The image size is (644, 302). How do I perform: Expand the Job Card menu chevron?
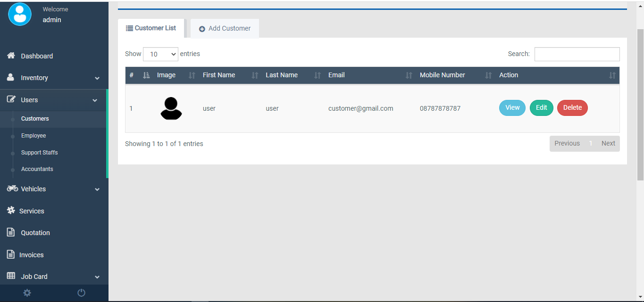97,277
